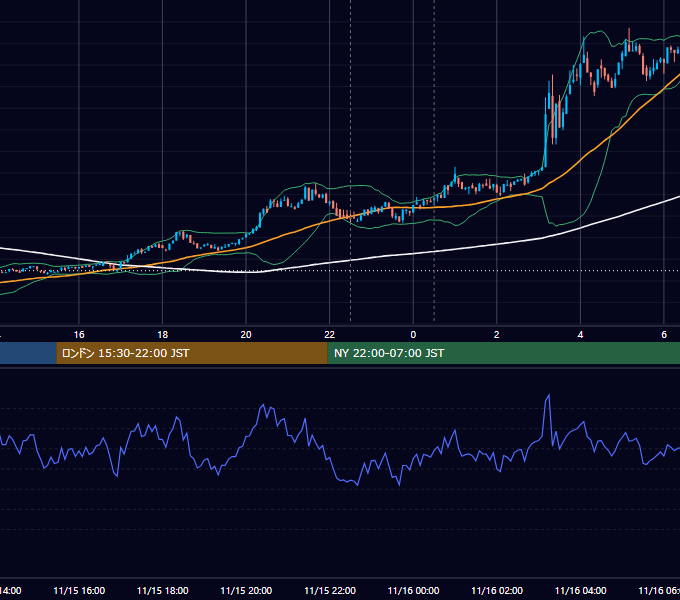Viewport: 680px width, 600px height.
Task: Click the 11/16 02:00 date label
Action: 497,590
